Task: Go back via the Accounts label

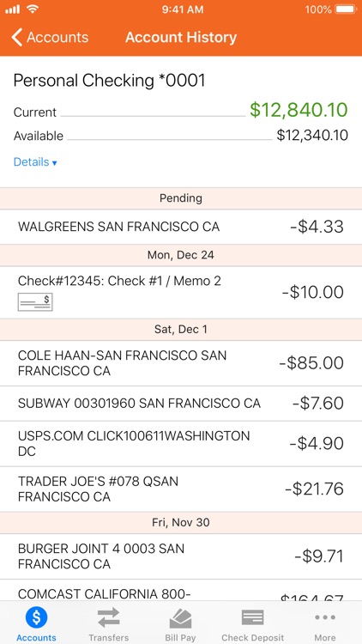Action: (x=57, y=38)
